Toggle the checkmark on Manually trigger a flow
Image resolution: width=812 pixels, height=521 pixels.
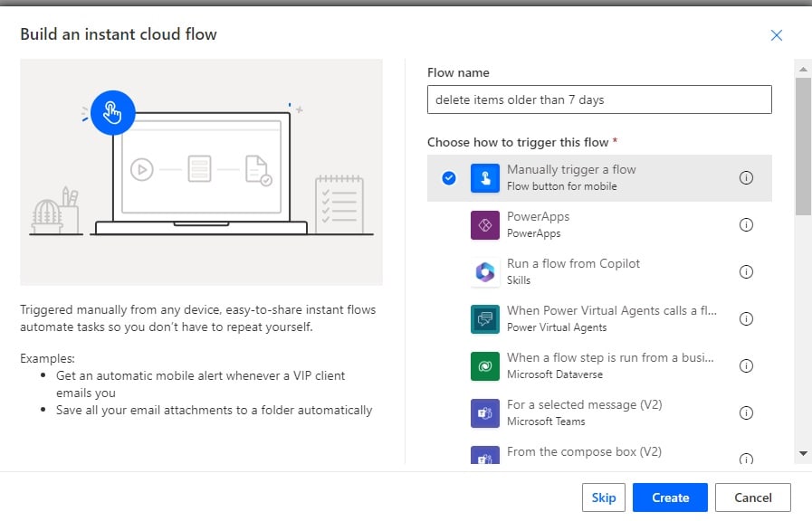449,178
